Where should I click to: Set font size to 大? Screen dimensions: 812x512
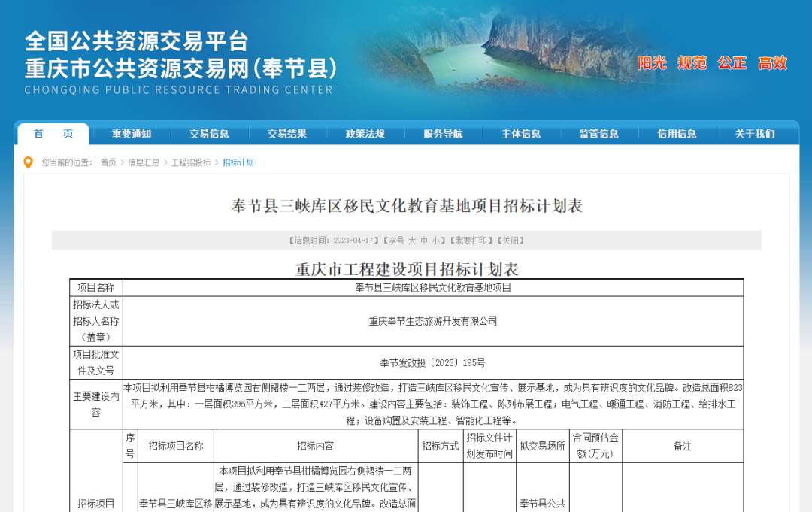pyautogui.click(x=412, y=240)
